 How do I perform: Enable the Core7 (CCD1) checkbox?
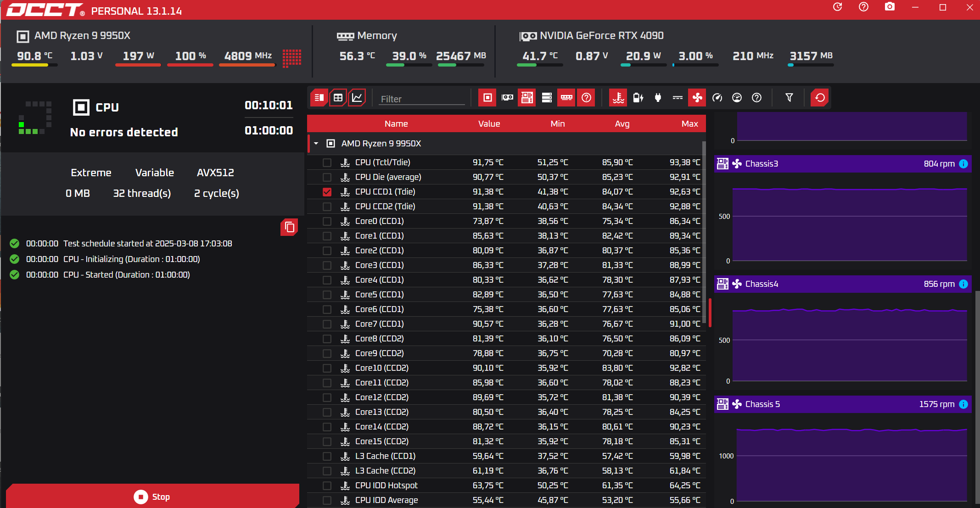pos(327,324)
